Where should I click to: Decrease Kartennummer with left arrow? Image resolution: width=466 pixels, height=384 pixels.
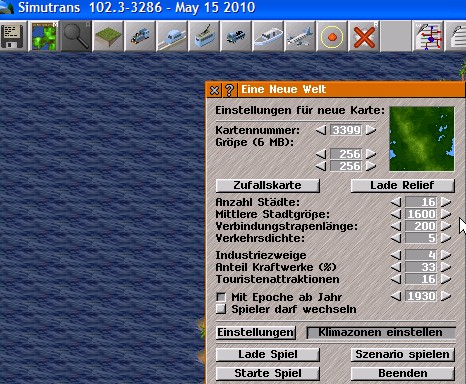321,130
